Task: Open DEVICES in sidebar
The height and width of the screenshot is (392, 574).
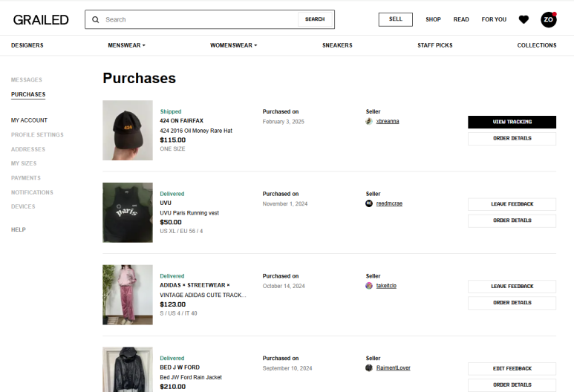Action: tap(23, 206)
